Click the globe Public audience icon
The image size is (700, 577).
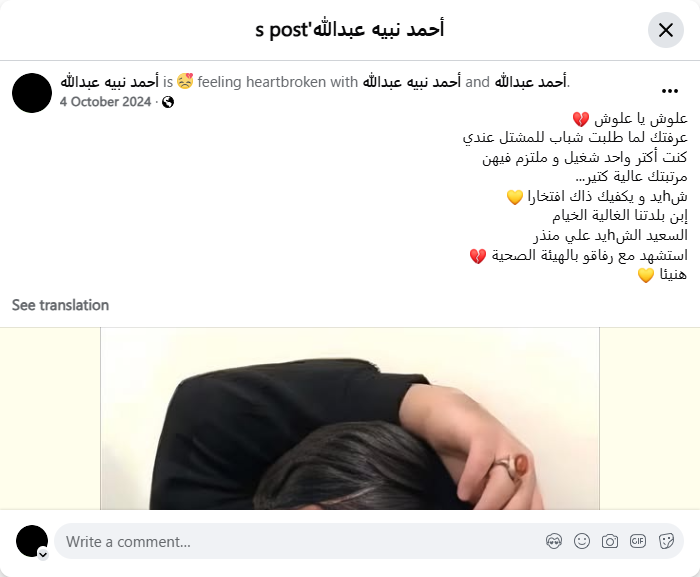pyautogui.click(x=168, y=102)
